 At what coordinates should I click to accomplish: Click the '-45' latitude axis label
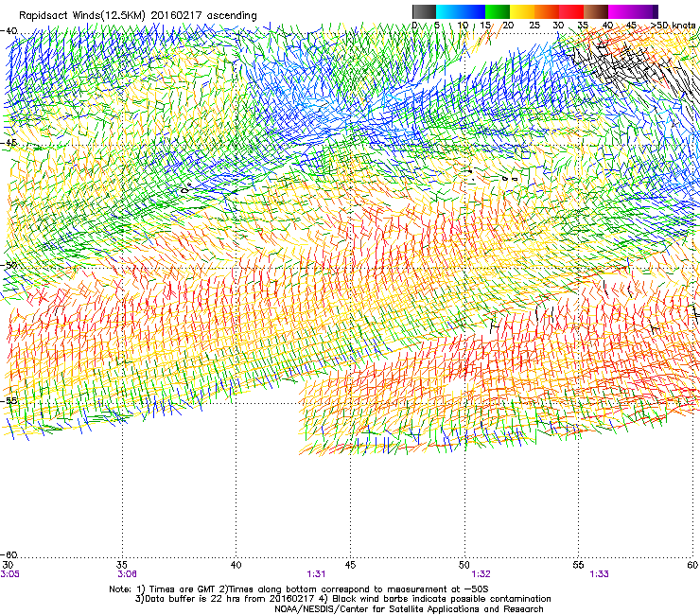point(9,143)
